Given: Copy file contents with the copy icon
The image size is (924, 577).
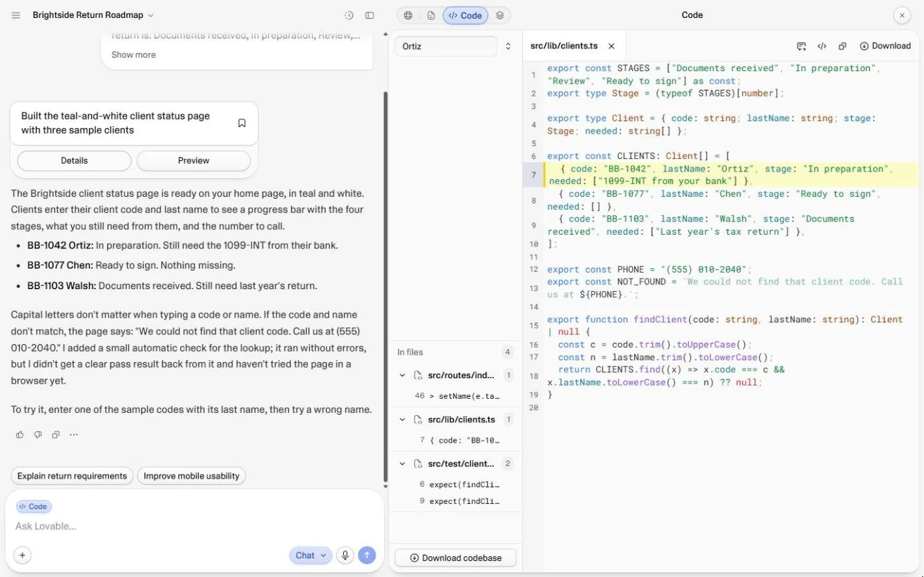Looking at the screenshot, I should [842, 46].
